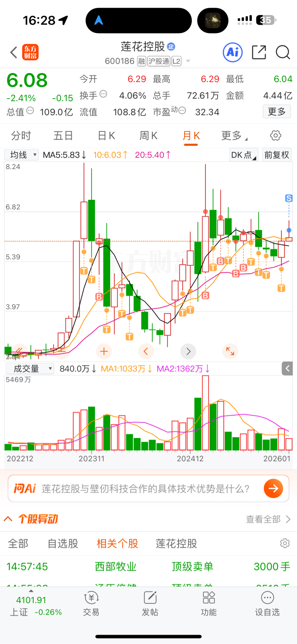The width and height of the screenshot is (297, 644).
Task: Open the 均线 indicator dropdown
Action: pyautogui.click(x=22, y=155)
